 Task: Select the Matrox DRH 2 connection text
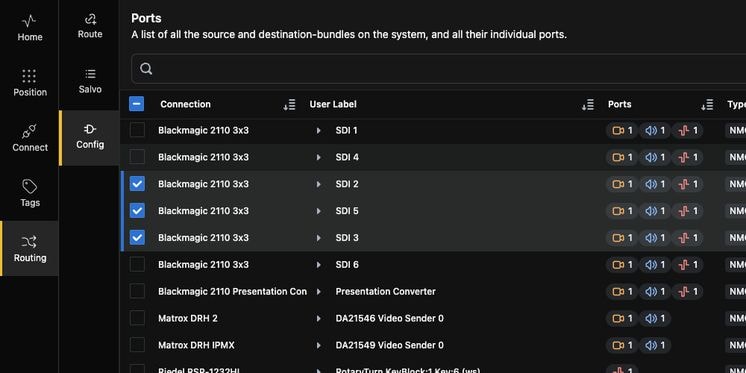pos(188,318)
